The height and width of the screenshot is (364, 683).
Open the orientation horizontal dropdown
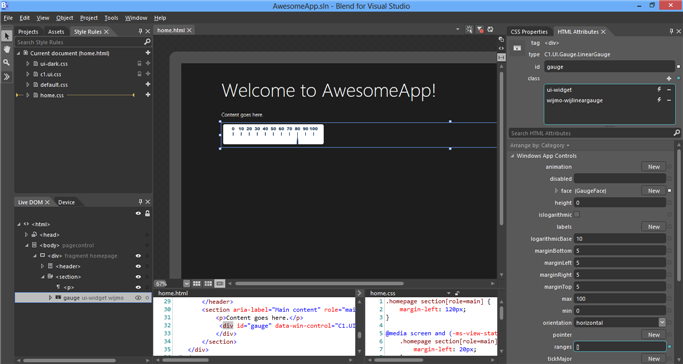(x=662, y=323)
